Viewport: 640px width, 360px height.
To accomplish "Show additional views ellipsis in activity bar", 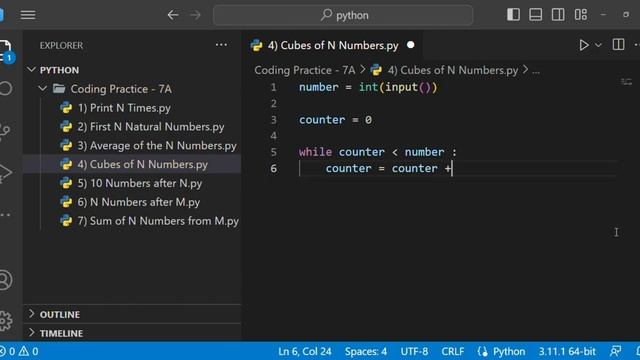I will point(5,215).
